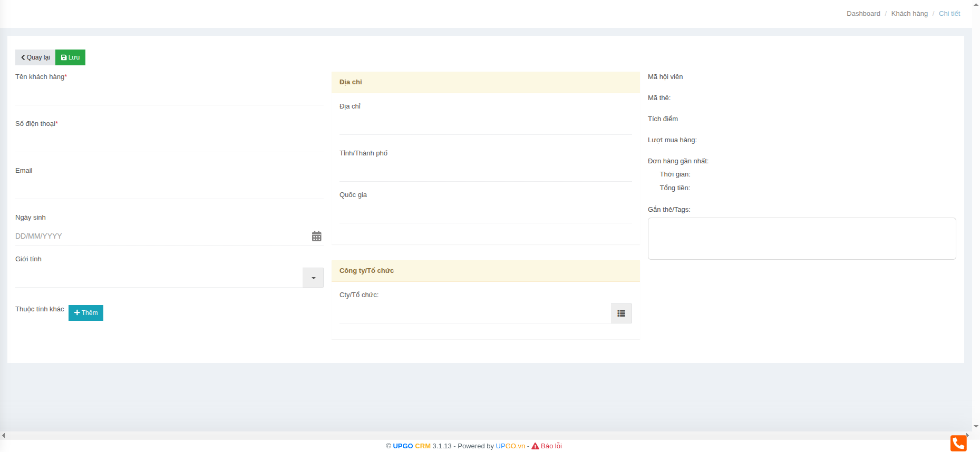Click the company list icon button
Viewport: 980px width, 452px height.
[621, 313]
